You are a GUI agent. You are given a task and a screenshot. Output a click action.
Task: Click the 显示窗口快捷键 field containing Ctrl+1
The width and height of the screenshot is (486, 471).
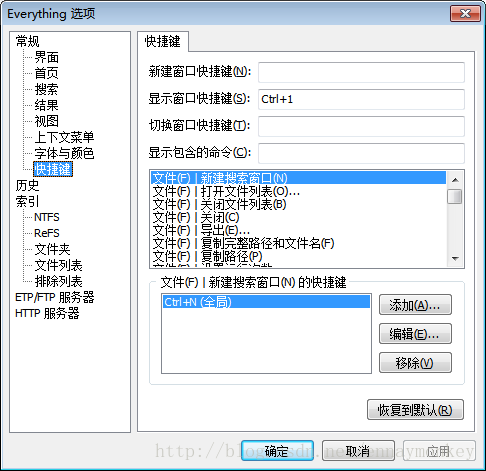361,99
